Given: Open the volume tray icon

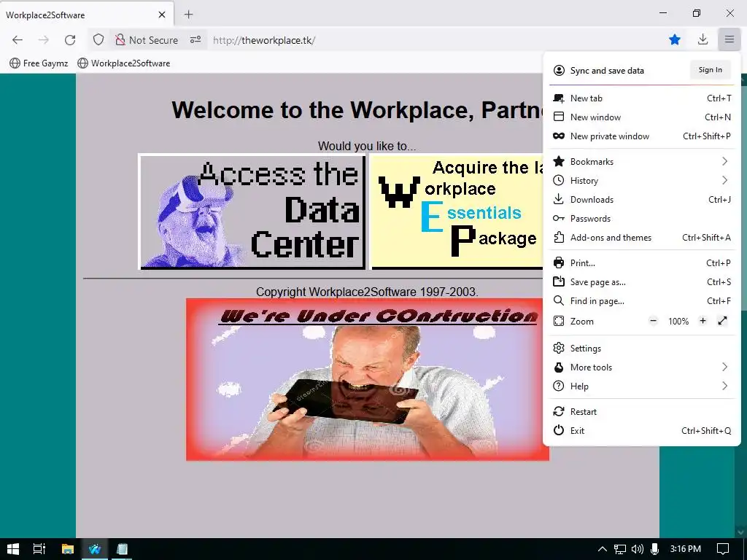Looking at the screenshot, I should 637,549.
